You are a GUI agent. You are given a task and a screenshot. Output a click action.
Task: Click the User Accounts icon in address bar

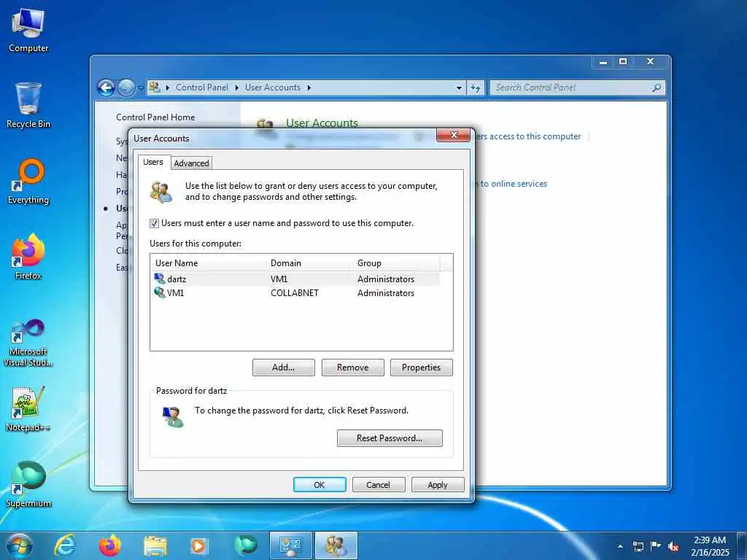coord(155,87)
